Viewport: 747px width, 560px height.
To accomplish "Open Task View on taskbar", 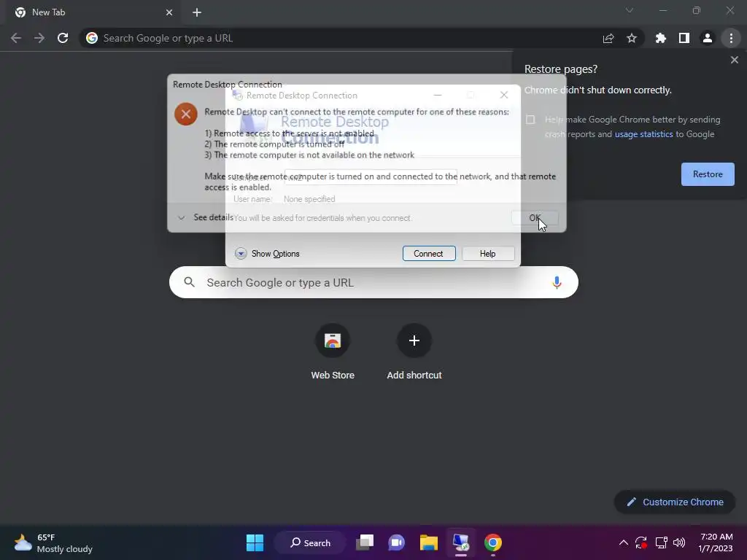I will (x=365, y=542).
